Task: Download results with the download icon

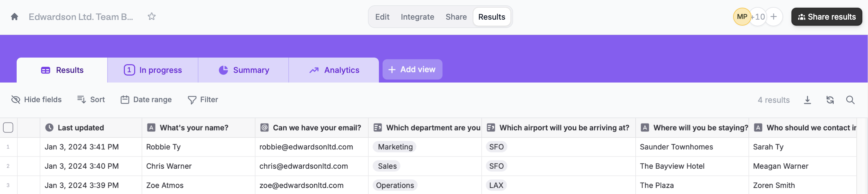Action: point(807,100)
